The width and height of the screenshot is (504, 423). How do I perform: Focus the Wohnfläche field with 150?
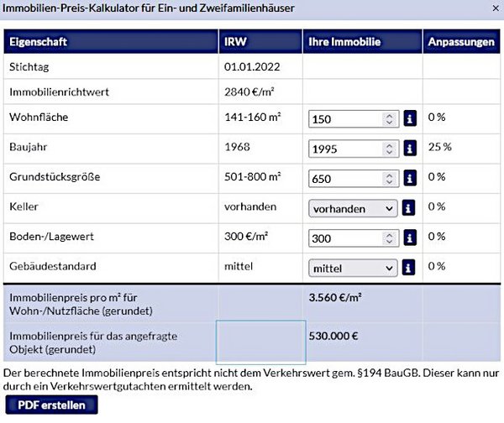pyautogui.click(x=354, y=119)
